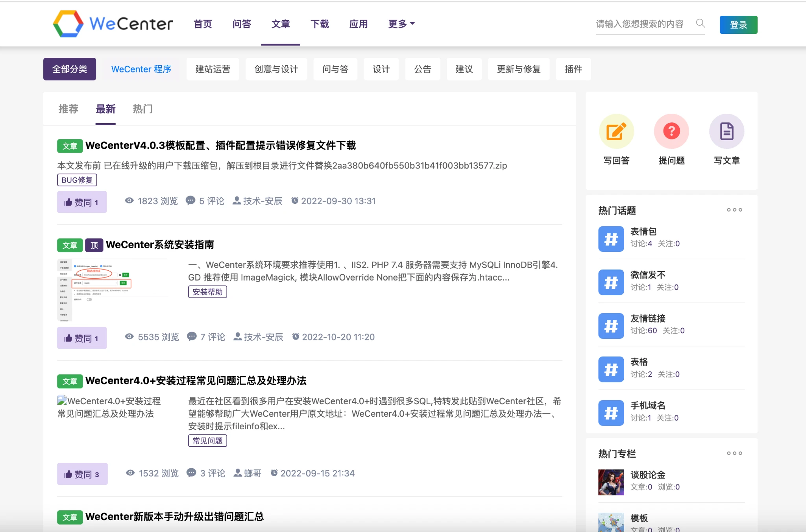Select the 公告 category

(x=423, y=69)
